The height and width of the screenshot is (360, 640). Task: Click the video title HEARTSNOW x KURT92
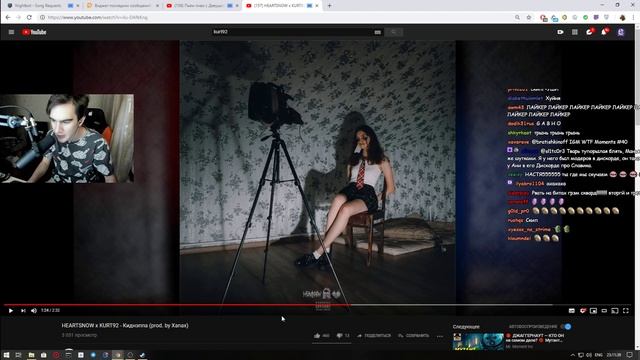click(125, 326)
